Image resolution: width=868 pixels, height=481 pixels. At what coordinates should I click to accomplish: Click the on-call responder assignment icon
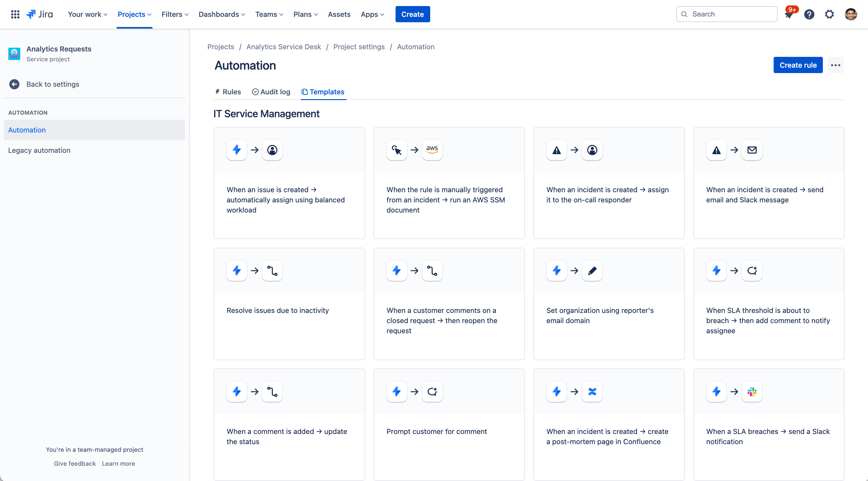591,149
